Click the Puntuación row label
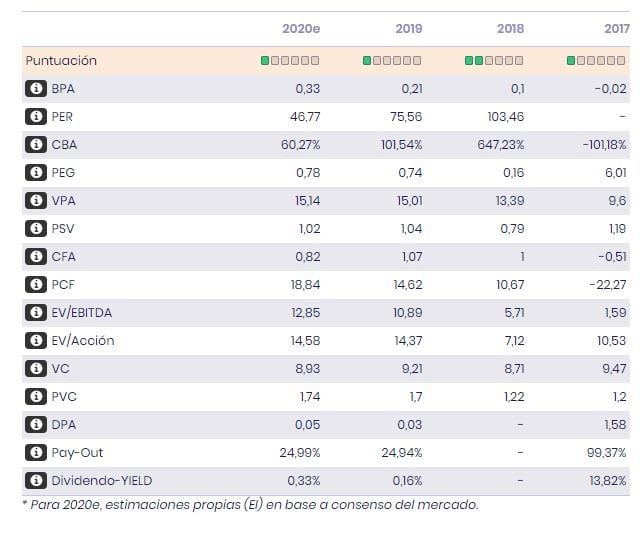The width and height of the screenshot is (640, 536). (x=61, y=61)
